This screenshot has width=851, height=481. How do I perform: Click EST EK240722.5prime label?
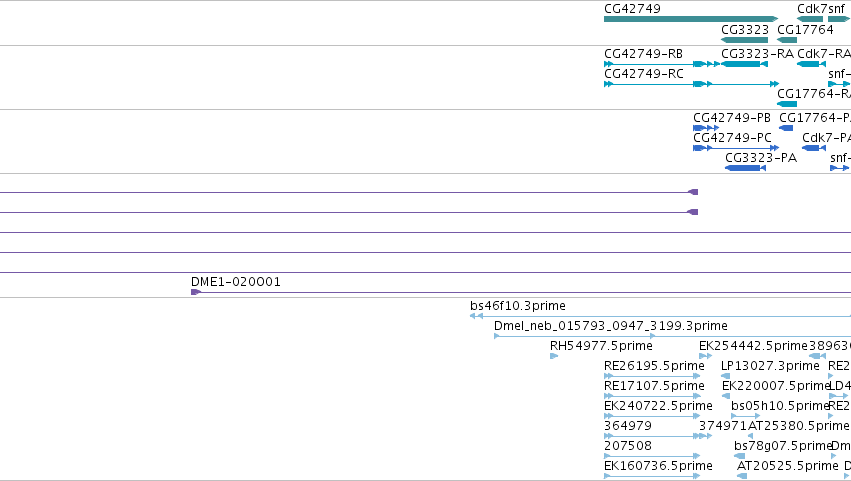tap(658, 407)
